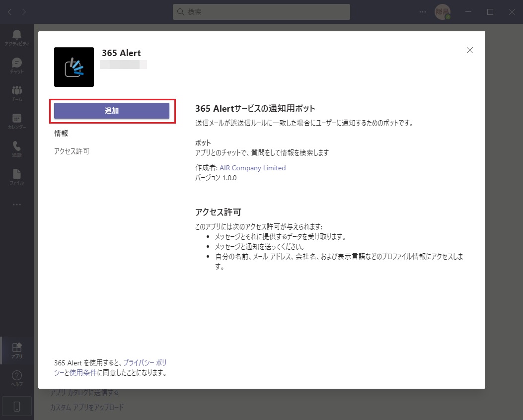The height and width of the screenshot is (420, 523).
Task: Open the AIR Company Limited link
Action: (252, 168)
